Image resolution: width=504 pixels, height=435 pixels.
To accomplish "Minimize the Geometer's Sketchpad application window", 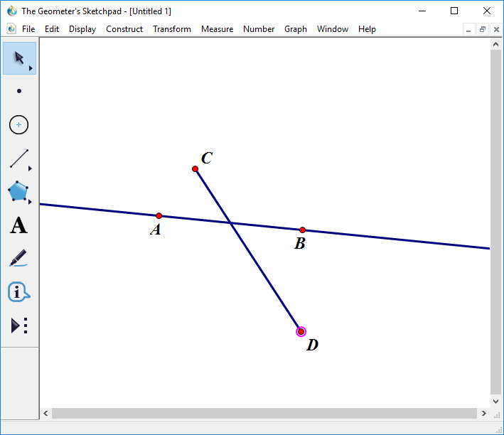I will [422, 11].
